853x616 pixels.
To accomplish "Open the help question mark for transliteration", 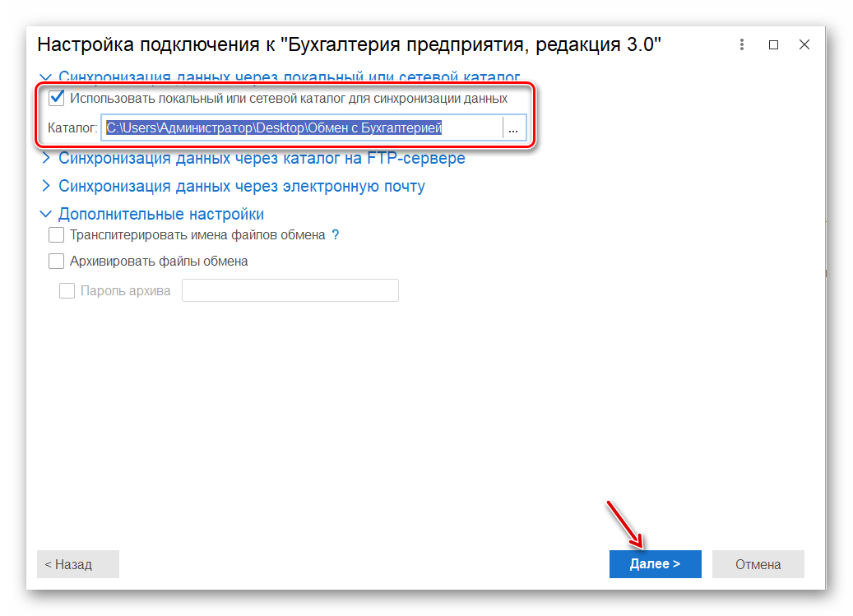I will tap(336, 235).
